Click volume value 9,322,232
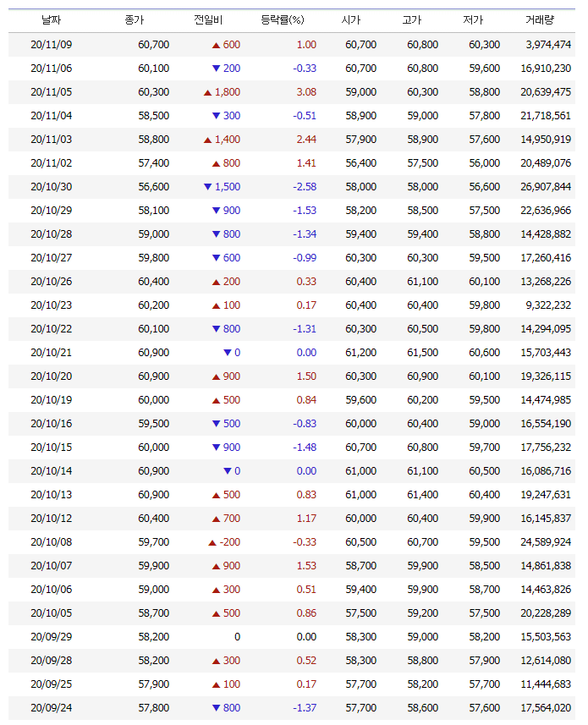 [548, 305]
